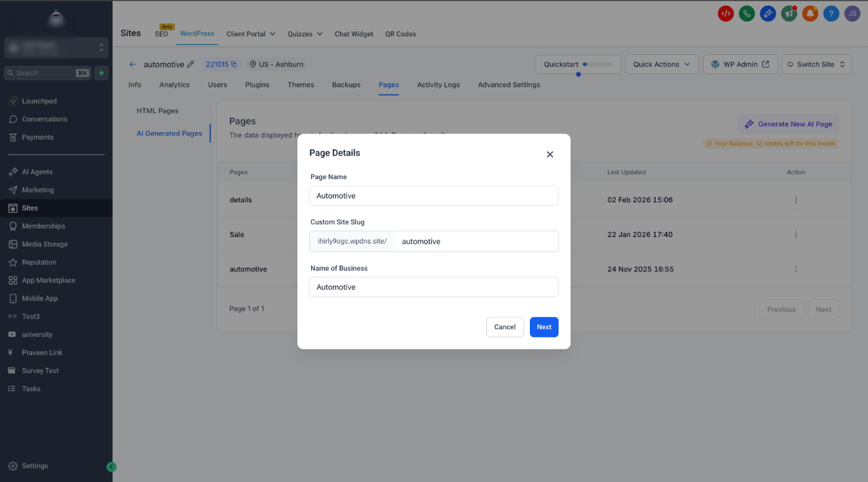Open the Analytics tab
Viewport: 868px width, 482px height.
click(175, 84)
